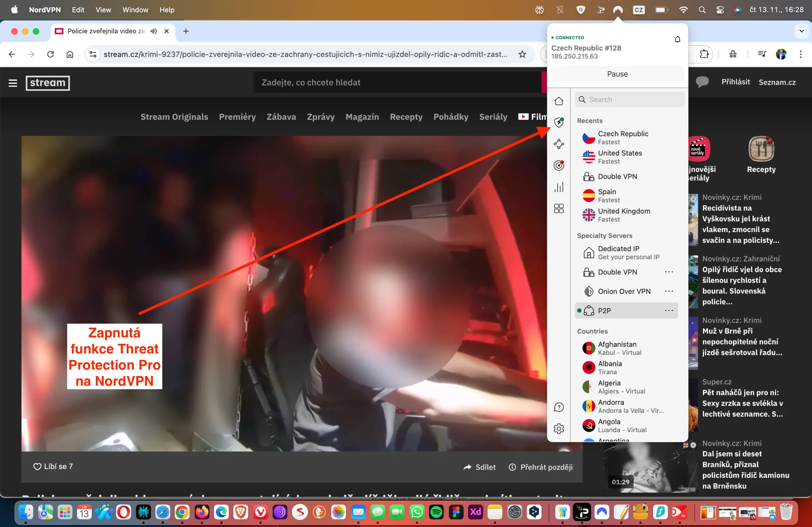This screenshot has width=812, height=527.
Task: Pause the NordVPN connection
Action: pos(617,74)
